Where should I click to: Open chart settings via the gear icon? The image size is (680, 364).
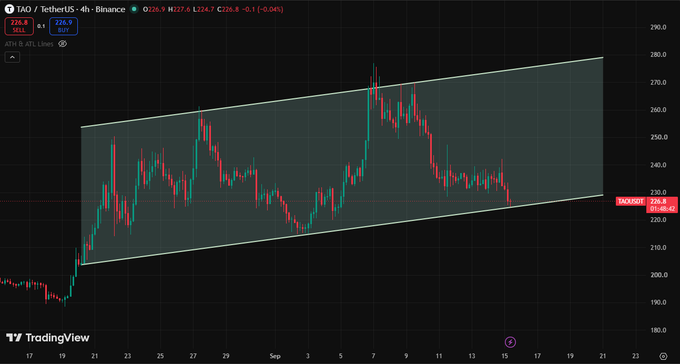pos(662,356)
